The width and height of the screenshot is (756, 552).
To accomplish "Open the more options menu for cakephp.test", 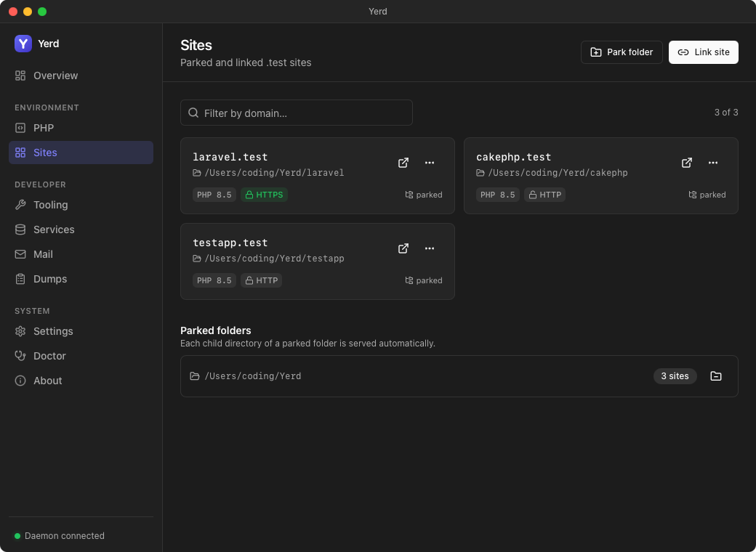I will [x=713, y=163].
